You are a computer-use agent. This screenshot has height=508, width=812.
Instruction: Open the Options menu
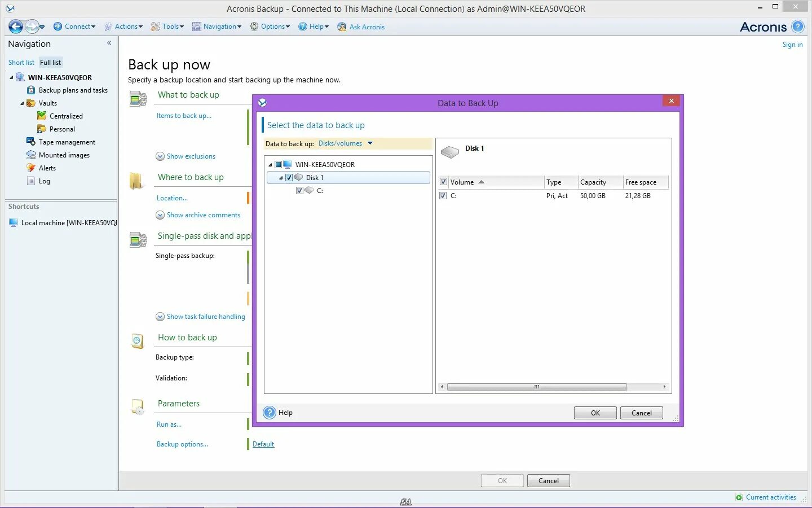270,27
